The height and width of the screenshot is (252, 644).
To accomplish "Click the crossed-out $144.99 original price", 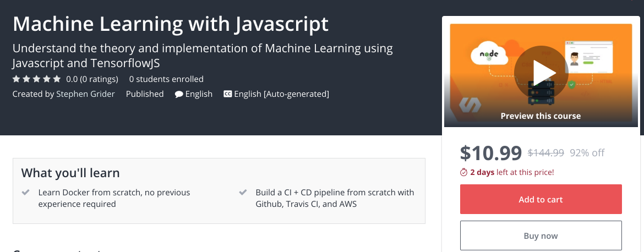I will (545, 153).
